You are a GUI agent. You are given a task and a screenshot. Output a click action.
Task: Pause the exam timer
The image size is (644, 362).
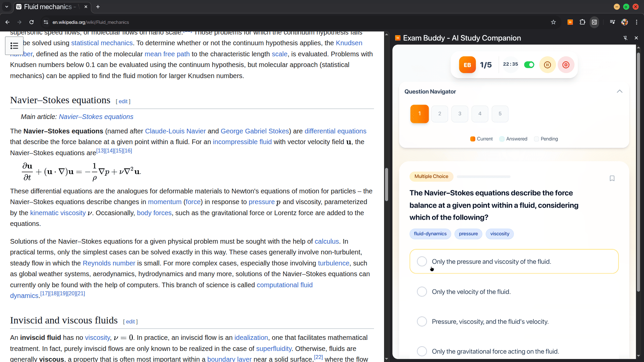click(547, 65)
